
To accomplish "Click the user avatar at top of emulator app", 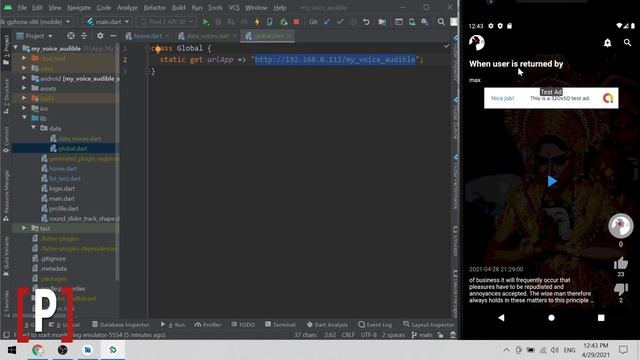I will (476, 42).
